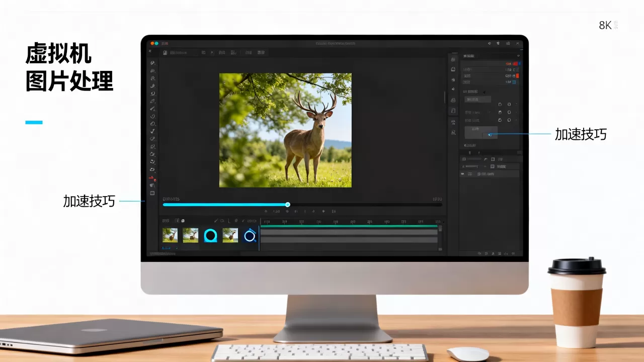Click the teal dot in window title bar

coord(156,44)
